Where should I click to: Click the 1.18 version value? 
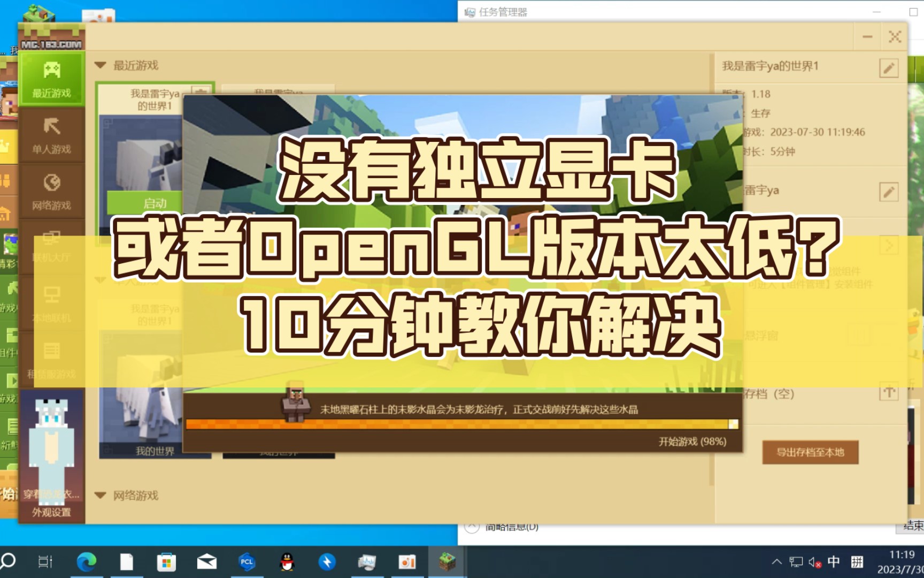[x=760, y=94]
